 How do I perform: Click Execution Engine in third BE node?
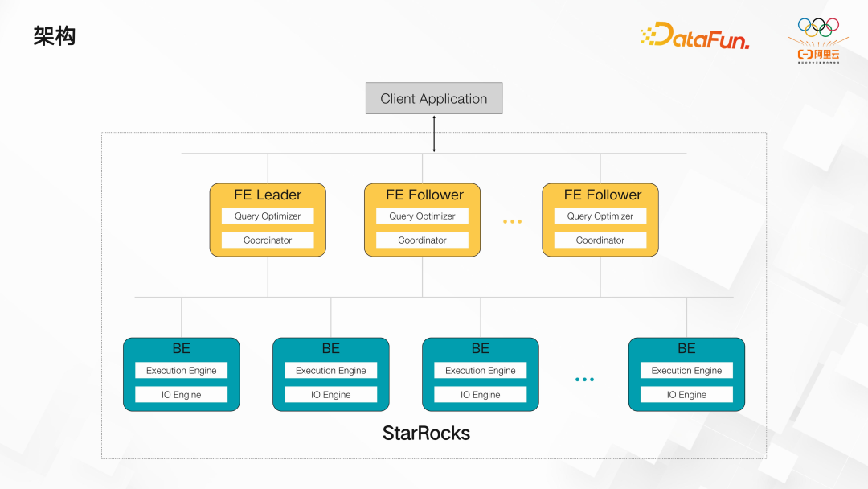(480, 371)
